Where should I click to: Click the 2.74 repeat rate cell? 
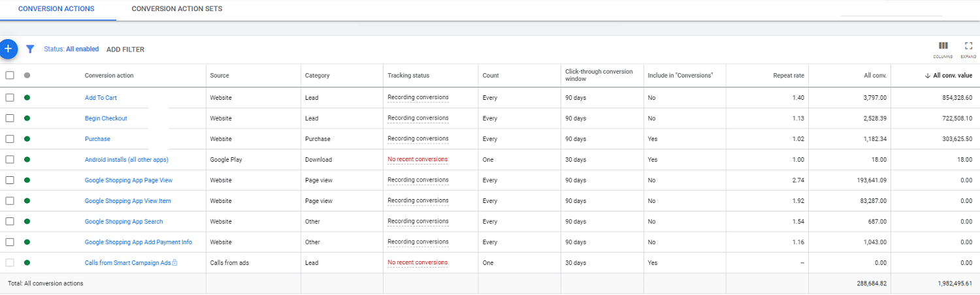[x=798, y=180]
